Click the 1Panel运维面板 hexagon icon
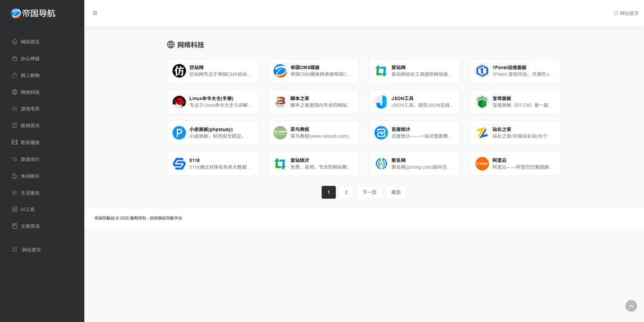 [x=482, y=71]
